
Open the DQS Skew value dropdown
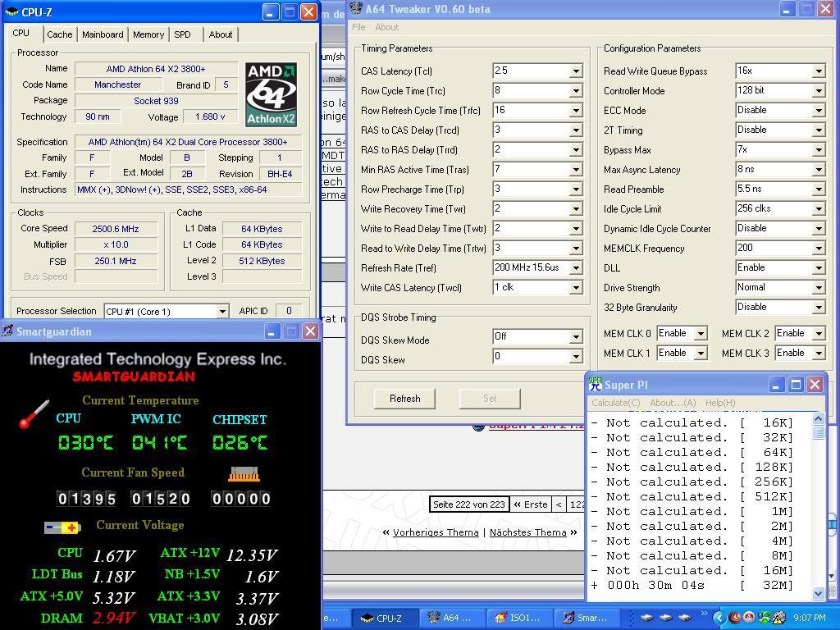pos(576,356)
